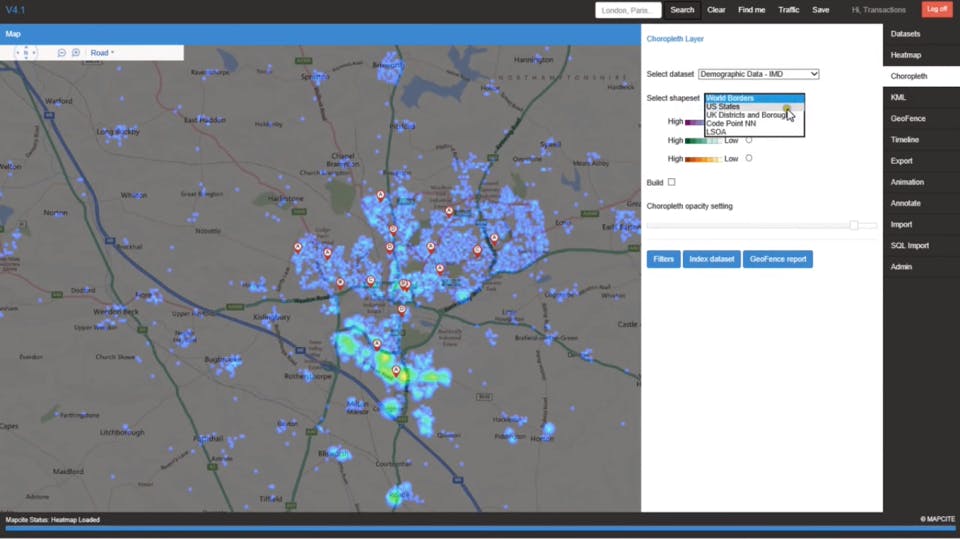Image resolution: width=960 pixels, height=539 pixels.
Task: Click the GeoFence report button
Action: pyautogui.click(x=777, y=259)
